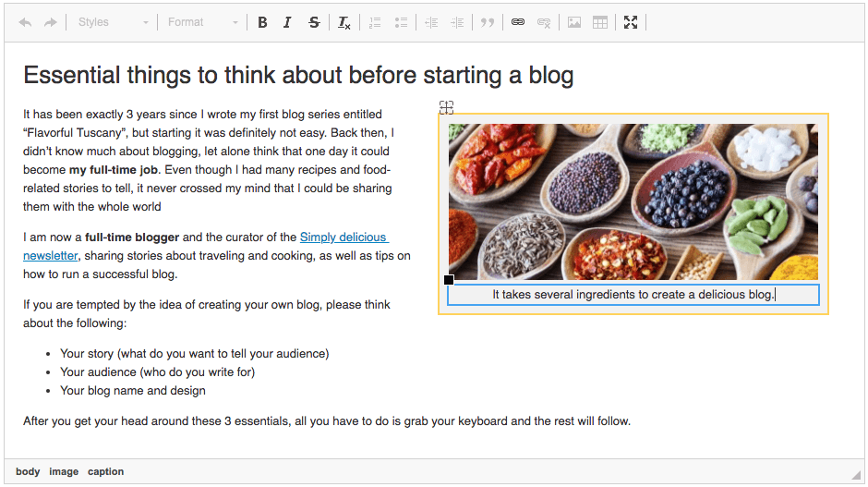This screenshot has height=487, width=868.
Task: Select caption in the elements path
Action: point(106,471)
